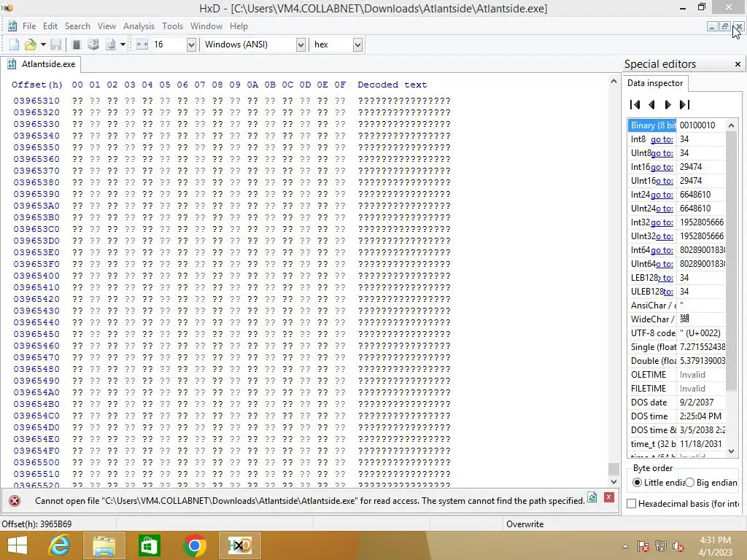Open the Search menu
Image resolution: width=747 pixels, height=560 pixels.
point(77,26)
